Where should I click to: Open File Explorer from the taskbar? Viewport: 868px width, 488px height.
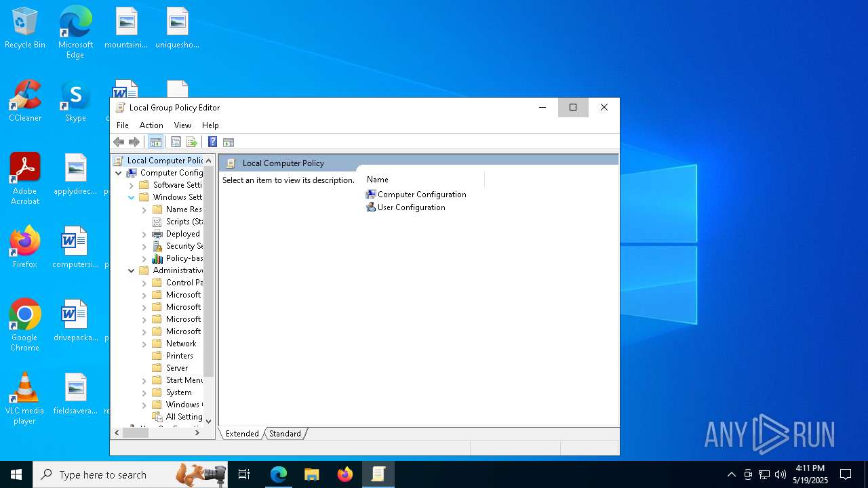[312, 474]
